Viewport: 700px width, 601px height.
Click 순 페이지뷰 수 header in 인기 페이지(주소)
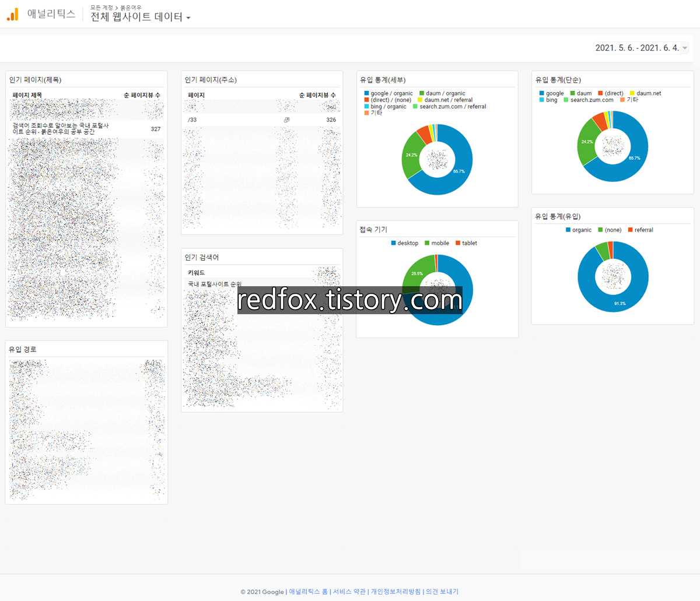point(317,95)
